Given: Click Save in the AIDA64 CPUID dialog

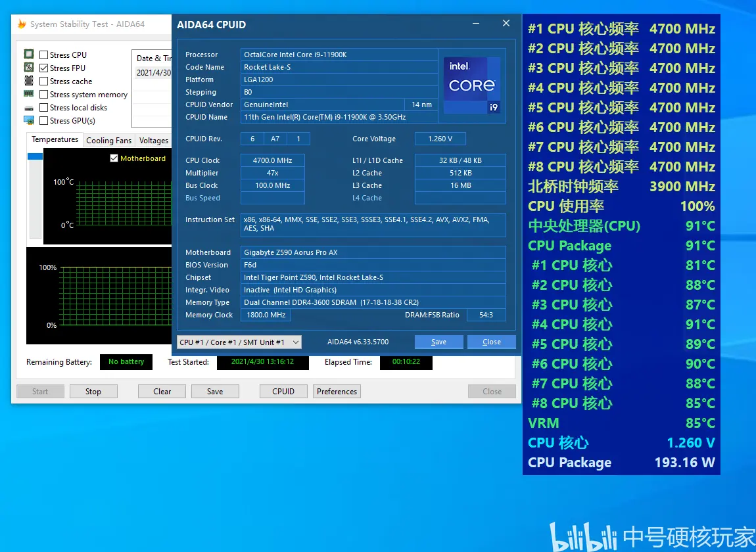Looking at the screenshot, I should point(438,342).
